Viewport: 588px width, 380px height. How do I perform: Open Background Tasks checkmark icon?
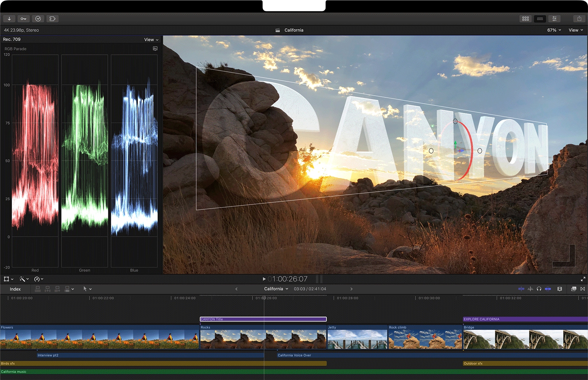[x=38, y=19]
